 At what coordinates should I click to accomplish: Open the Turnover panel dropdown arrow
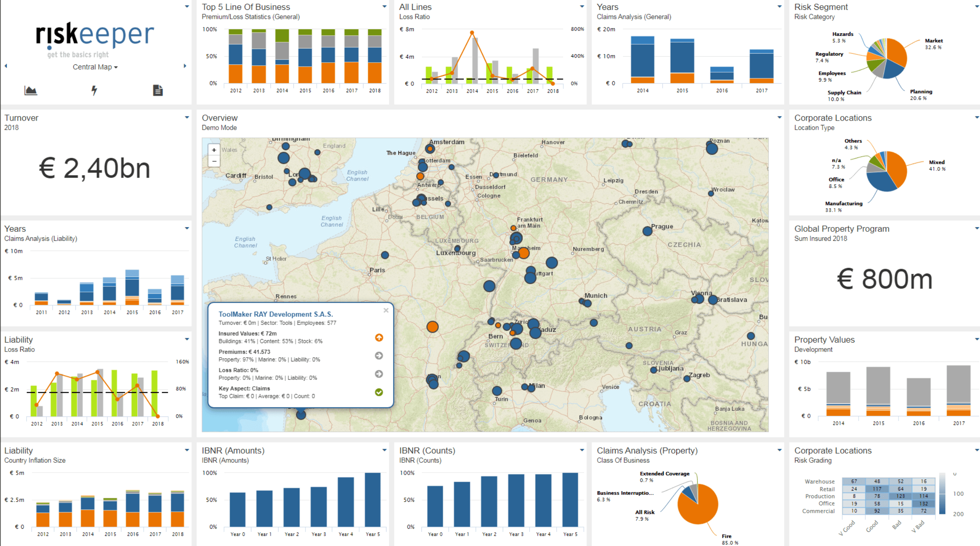pos(187,117)
